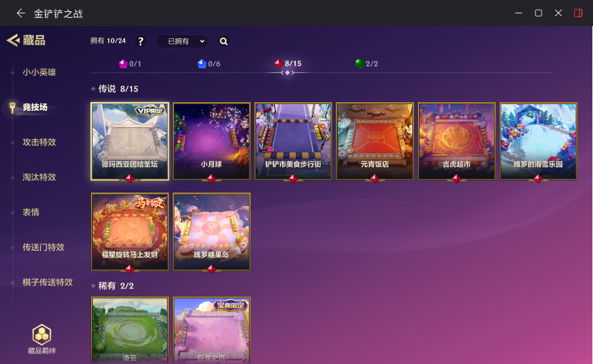Select 德玛西亚团结圣坛 arena thumbnail
This screenshot has width=593, height=364.
[130, 141]
